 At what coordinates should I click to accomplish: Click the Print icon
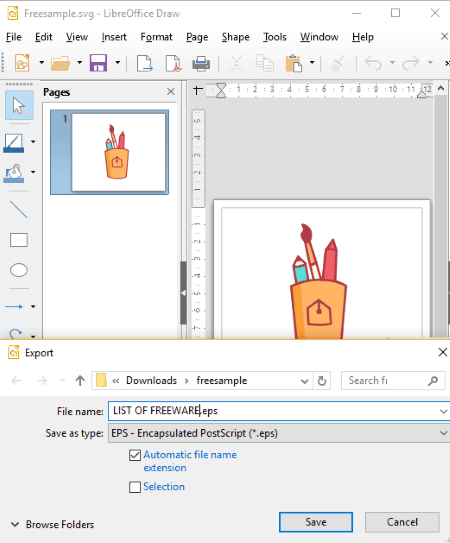[x=201, y=63]
